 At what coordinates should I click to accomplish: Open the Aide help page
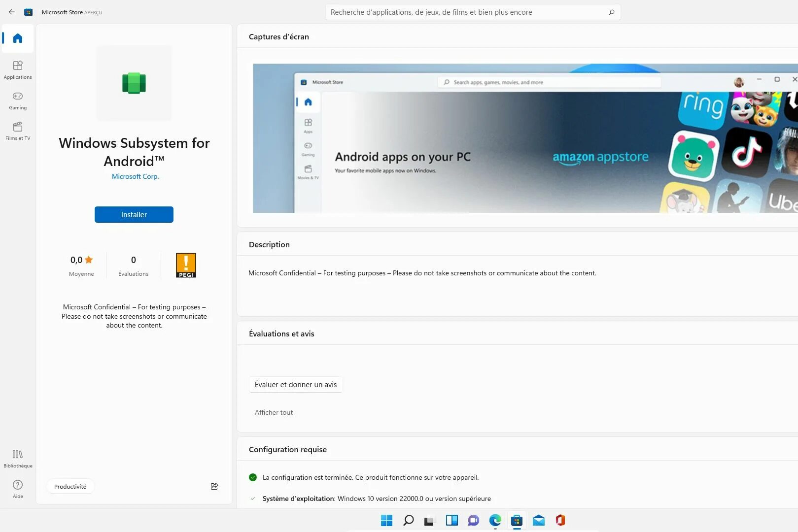(18, 489)
